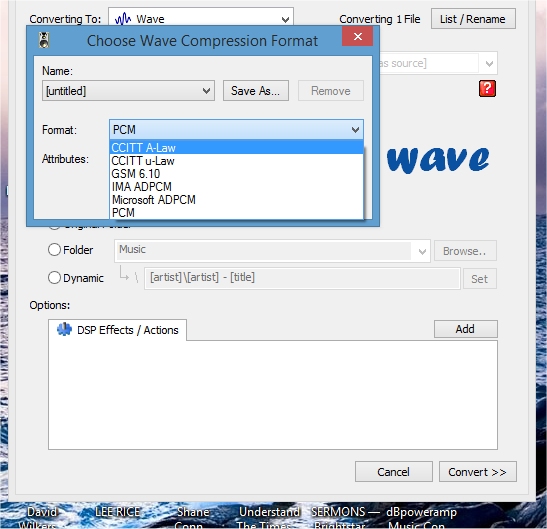Click the empty DSP effects list area
547x529 pixels.
click(273, 395)
